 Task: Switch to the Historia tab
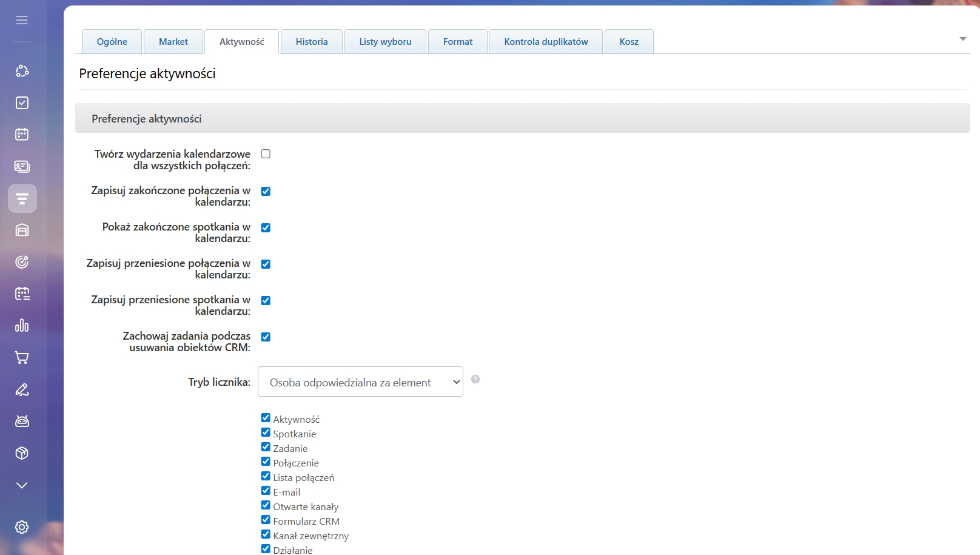(312, 42)
